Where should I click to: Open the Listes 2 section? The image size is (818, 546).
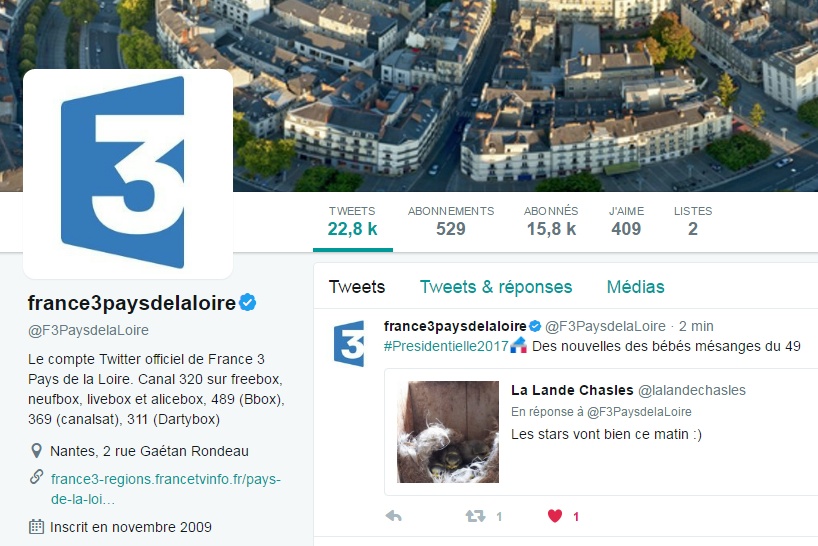point(693,221)
